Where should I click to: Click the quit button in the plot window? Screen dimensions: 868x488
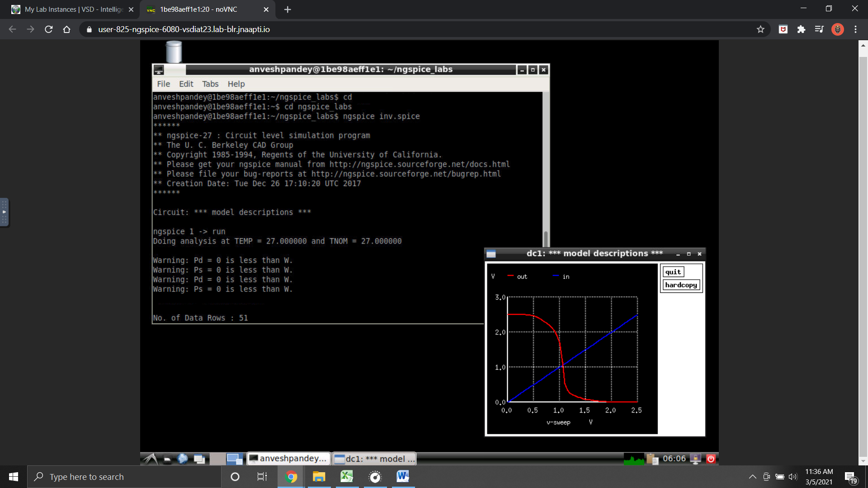pos(673,272)
